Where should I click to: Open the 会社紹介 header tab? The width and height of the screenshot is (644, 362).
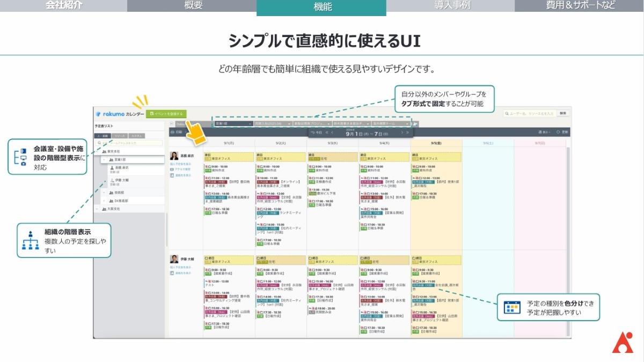pos(64,5)
